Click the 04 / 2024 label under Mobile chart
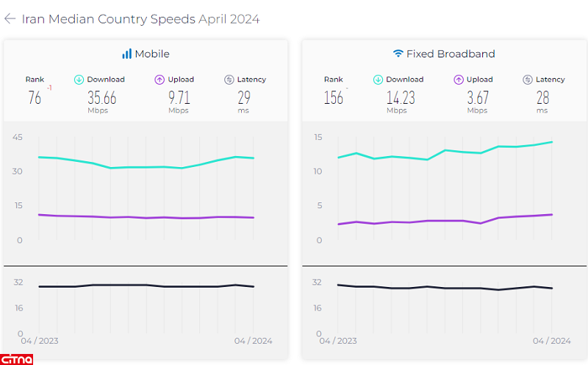This screenshot has height=365, width=588. coord(254,341)
